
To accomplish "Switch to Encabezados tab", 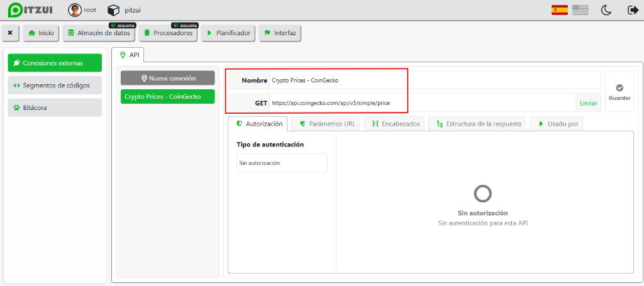I will click(395, 123).
